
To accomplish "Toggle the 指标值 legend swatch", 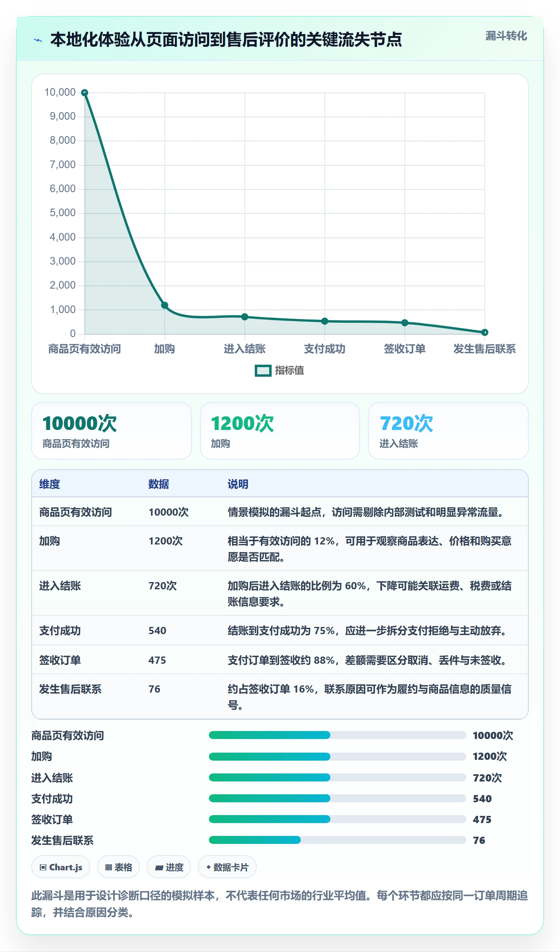I will (x=263, y=371).
